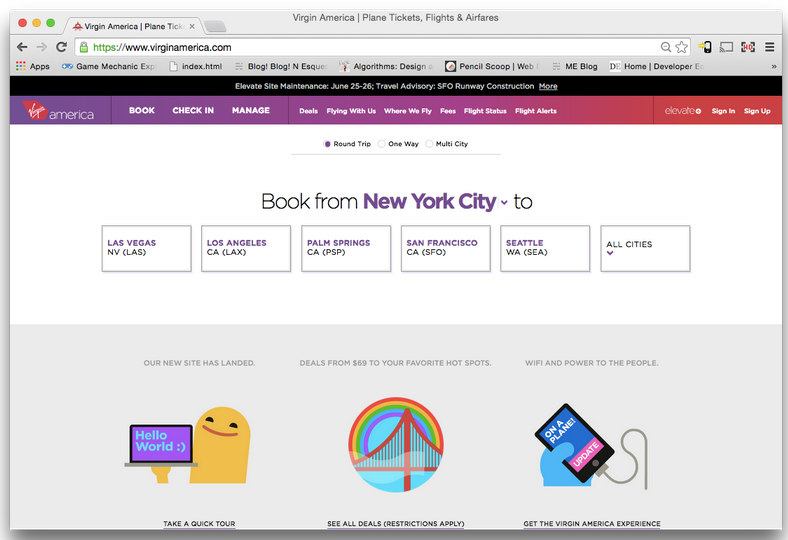
Task: Click More in the maintenance banner
Action: coord(548,86)
